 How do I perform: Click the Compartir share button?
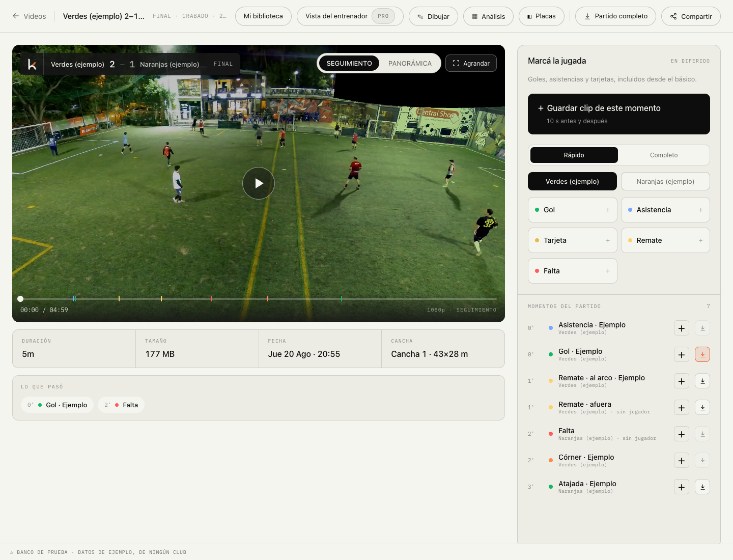tap(691, 16)
